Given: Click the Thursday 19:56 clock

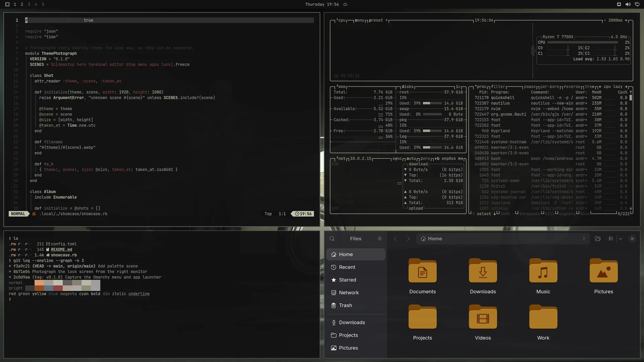Looking at the screenshot, I should pyautogui.click(x=322, y=4).
